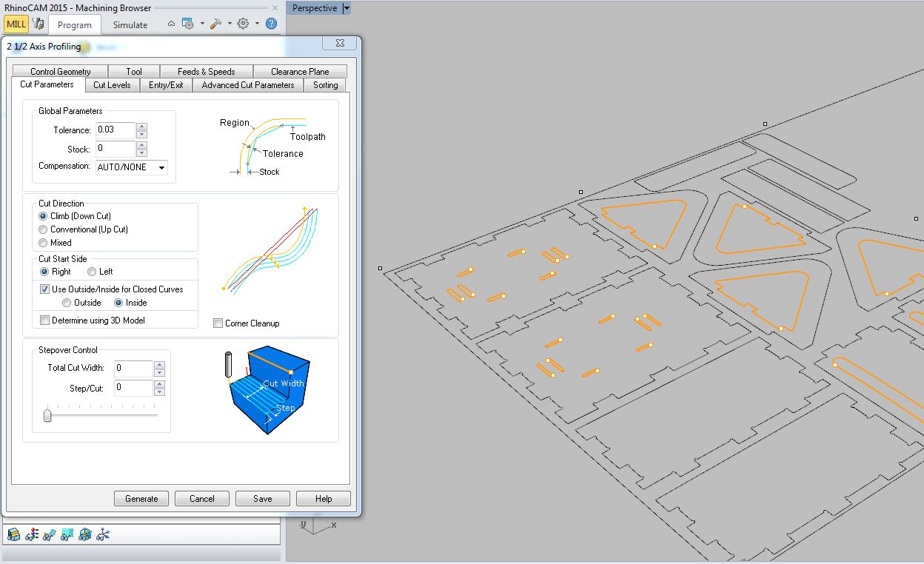Click the MILL mode button

(x=16, y=24)
